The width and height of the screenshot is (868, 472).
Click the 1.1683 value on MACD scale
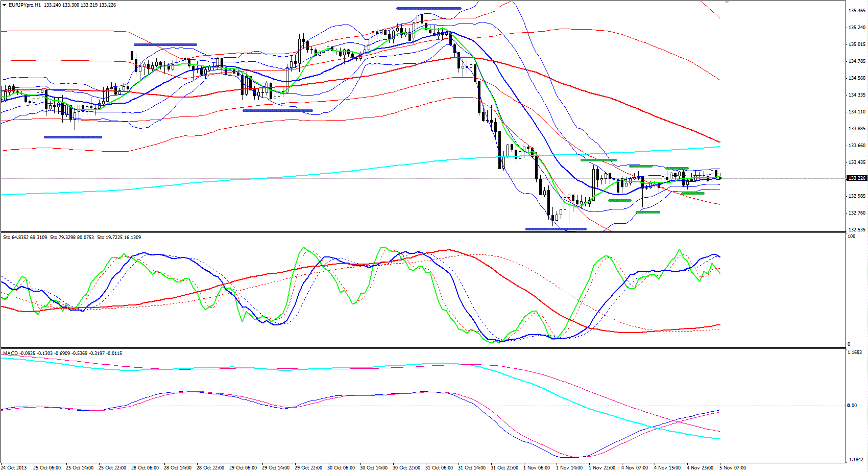click(x=855, y=352)
